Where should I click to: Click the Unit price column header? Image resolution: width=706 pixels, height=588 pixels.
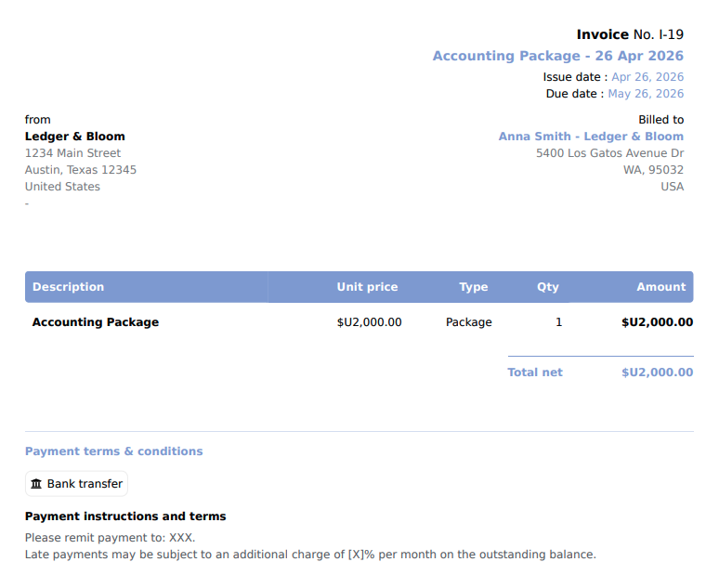coord(367,287)
